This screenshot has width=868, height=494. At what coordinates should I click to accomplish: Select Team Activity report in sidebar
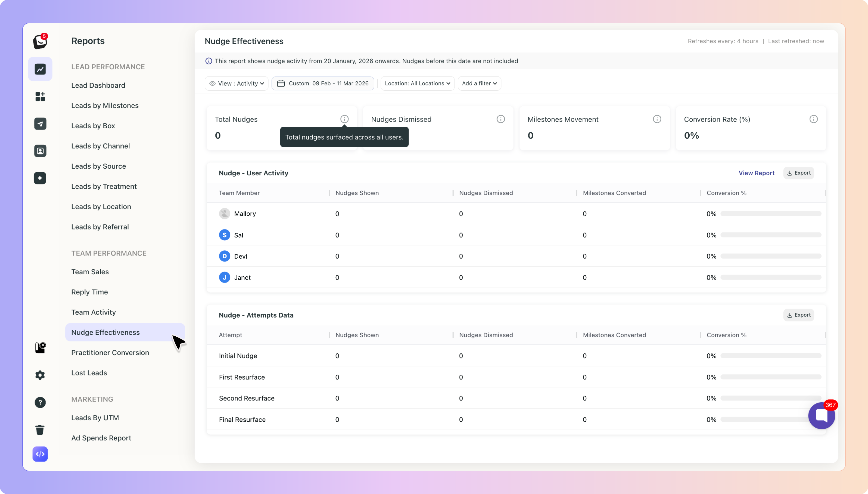93,312
